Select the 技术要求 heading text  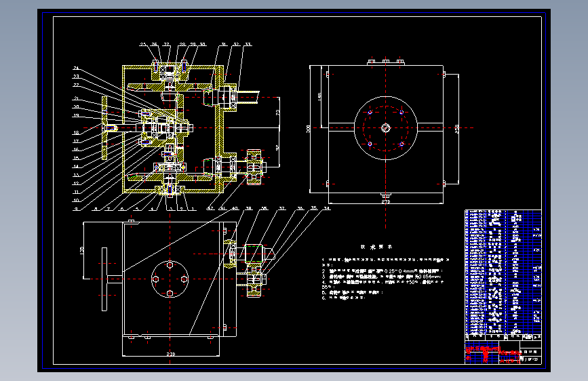click(x=376, y=247)
